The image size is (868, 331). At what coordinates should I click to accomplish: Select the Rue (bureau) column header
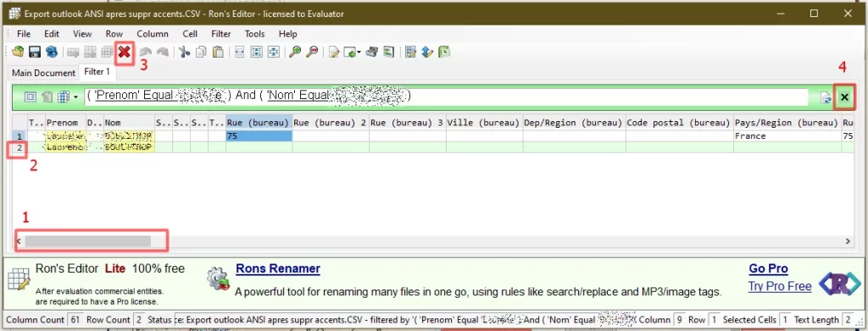(259, 122)
